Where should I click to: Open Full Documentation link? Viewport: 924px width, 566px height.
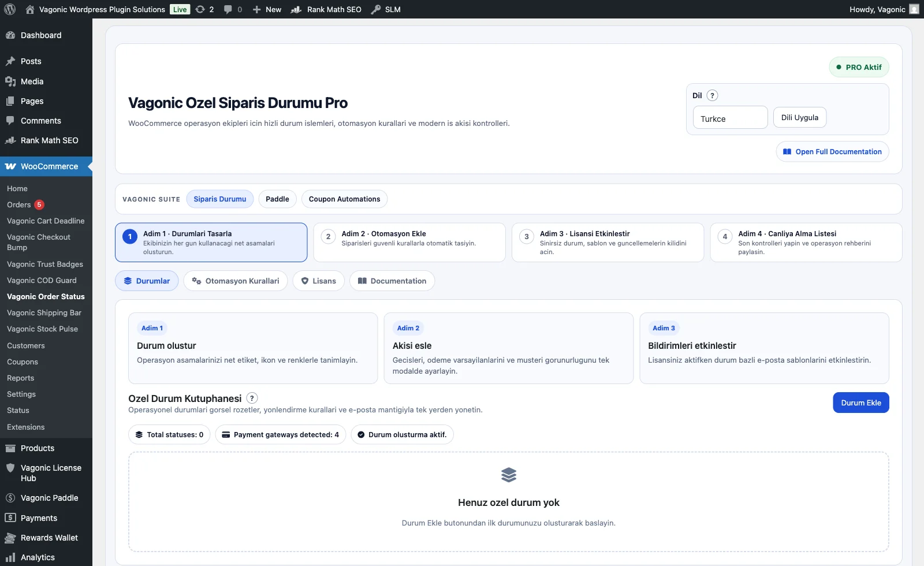click(832, 151)
